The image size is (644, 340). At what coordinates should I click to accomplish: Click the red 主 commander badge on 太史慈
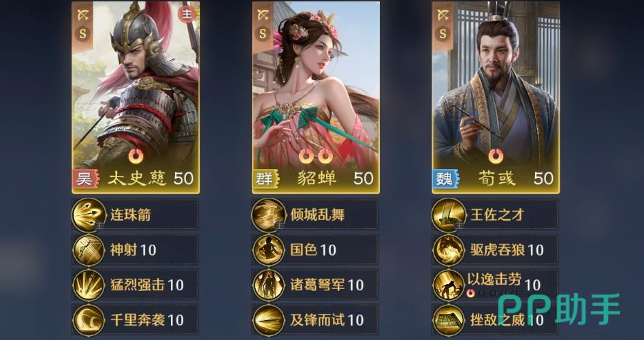187,14
